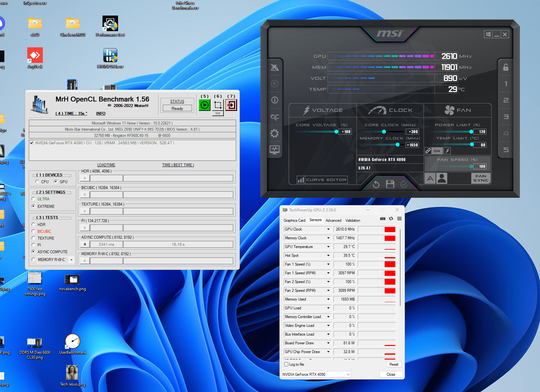Screen dimensions: 540x392
Task: Open the PerformanceTest desktop icon
Action: [x=110, y=27]
